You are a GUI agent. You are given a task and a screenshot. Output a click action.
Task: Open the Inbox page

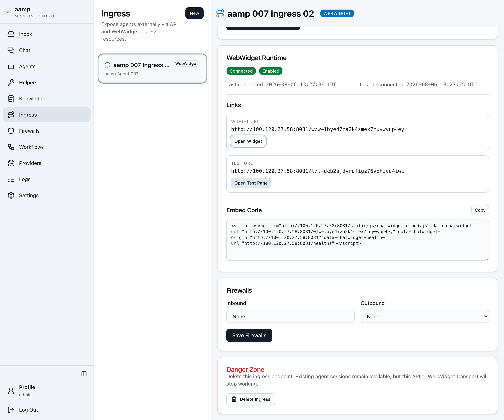coord(47,34)
